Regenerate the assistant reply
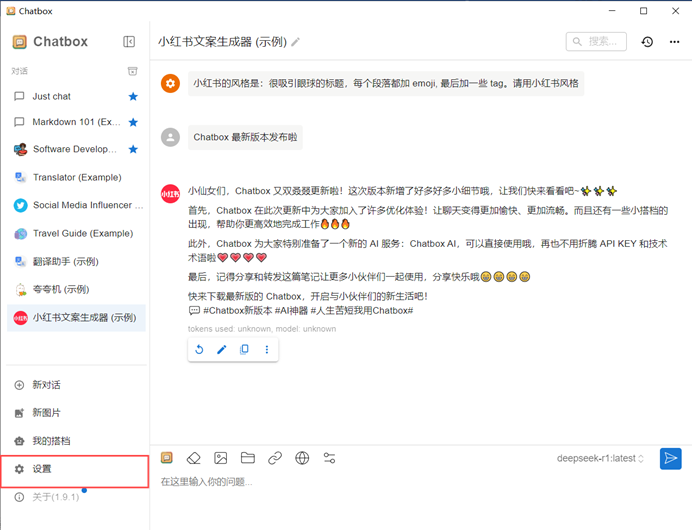The height and width of the screenshot is (530, 692). 199,350
